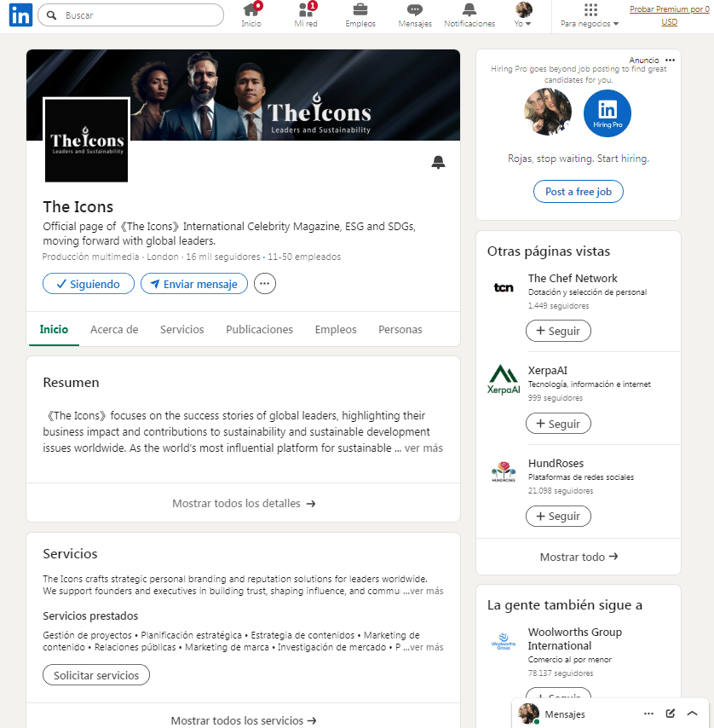Open the Yo profile dropdown
714x728 pixels.
(x=523, y=14)
